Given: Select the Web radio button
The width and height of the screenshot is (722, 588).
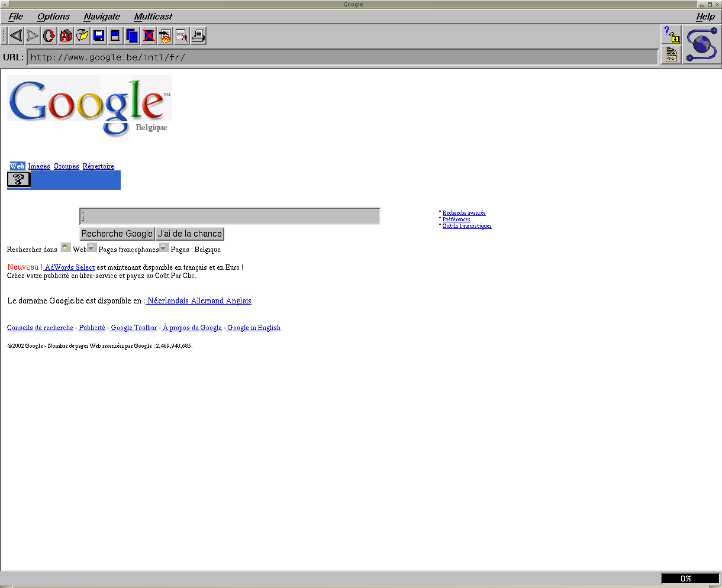Looking at the screenshot, I should (x=66, y=247).
